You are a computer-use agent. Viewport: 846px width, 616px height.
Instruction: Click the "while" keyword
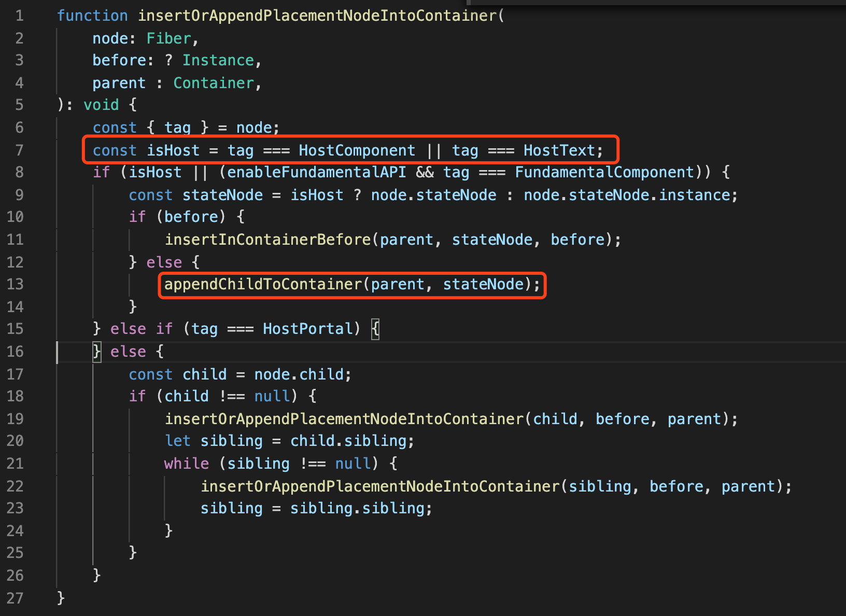(x=187, y=464)
